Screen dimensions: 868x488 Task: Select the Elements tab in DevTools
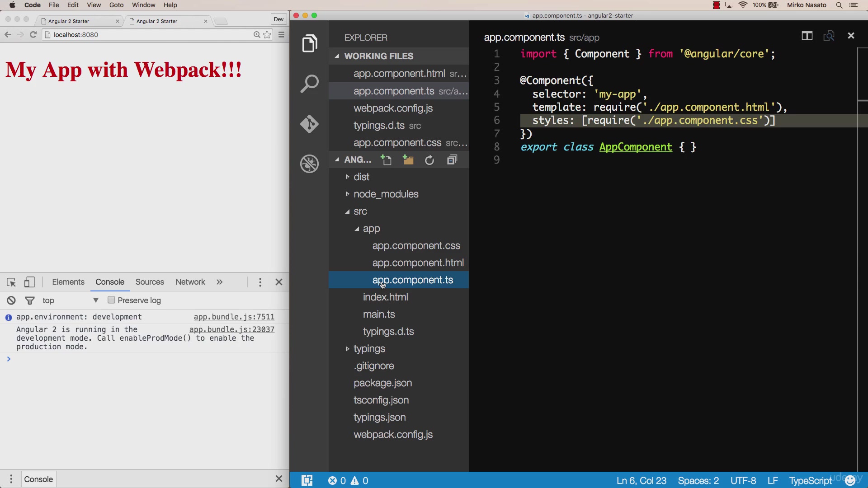point(67,282)
